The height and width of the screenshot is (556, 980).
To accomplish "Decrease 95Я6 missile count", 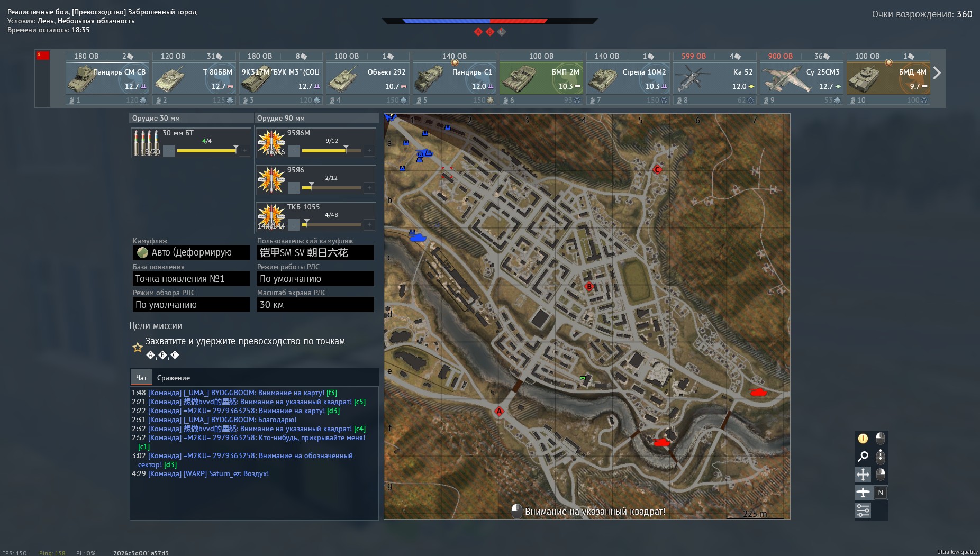I will (293, 188).
